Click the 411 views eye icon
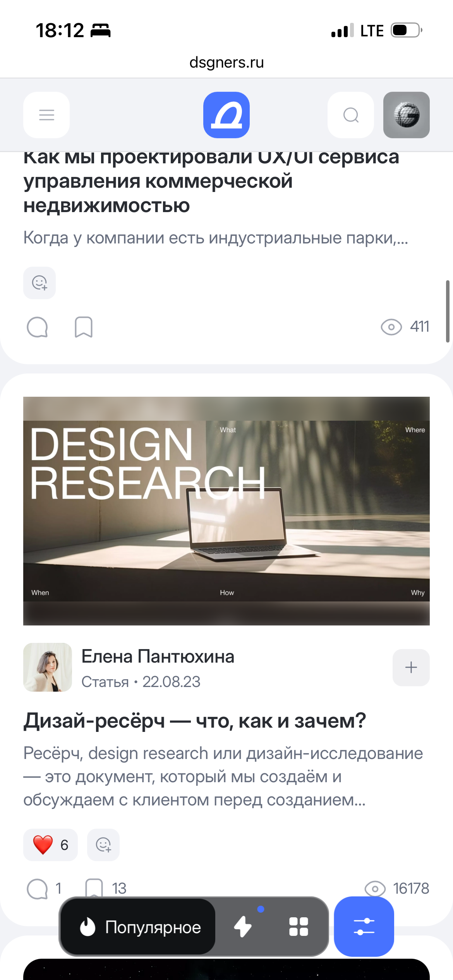The width and height of the screenshot is (453, 980). [x=391, y=327]
